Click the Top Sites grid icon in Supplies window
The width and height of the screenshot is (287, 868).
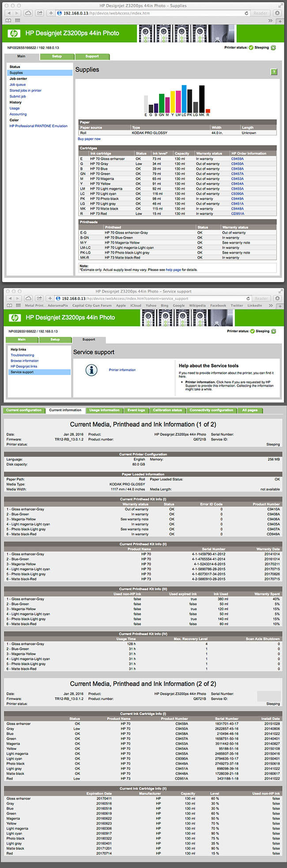tap(18, 20)
